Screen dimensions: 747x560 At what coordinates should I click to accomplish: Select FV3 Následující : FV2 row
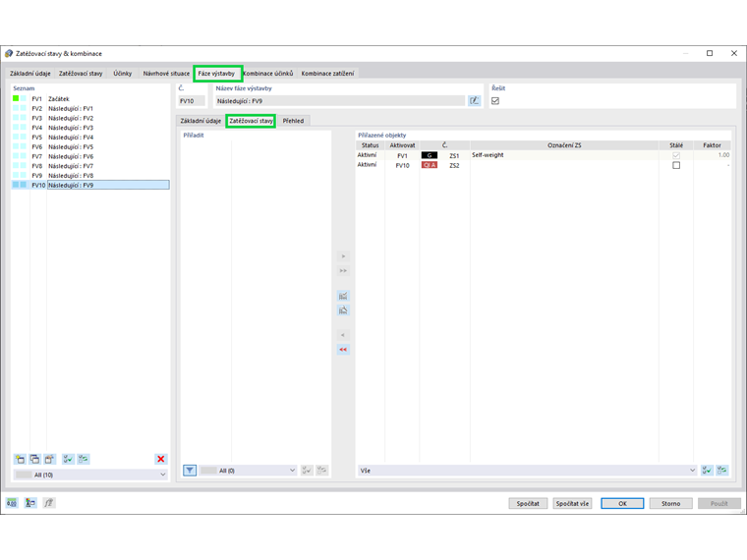pyautogui.click(x=90, y=118)
